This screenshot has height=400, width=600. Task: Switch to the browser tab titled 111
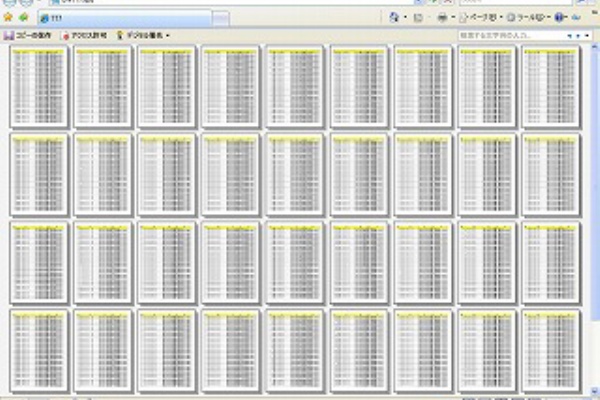120,19
